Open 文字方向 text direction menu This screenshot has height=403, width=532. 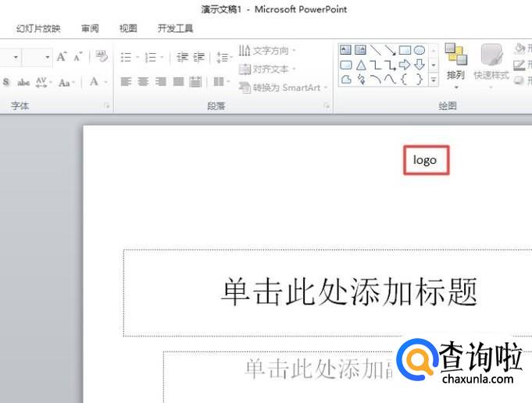click(x=267, y=51)
